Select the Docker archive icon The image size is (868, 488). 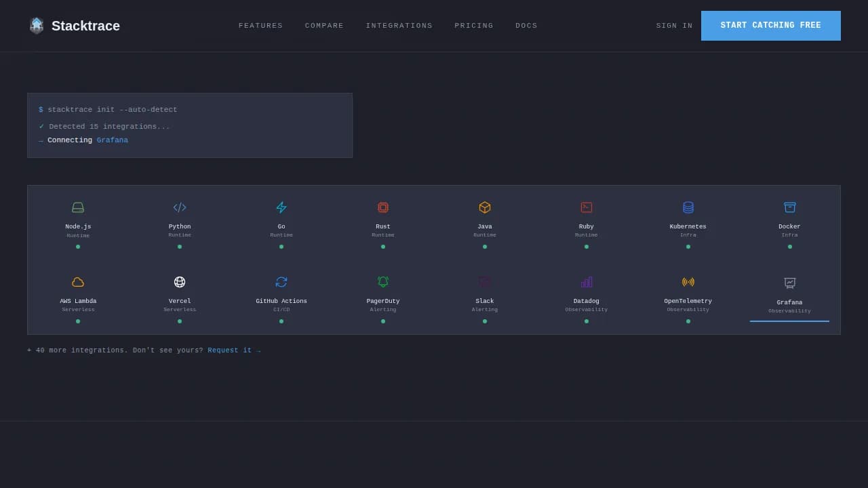(790, 207)
